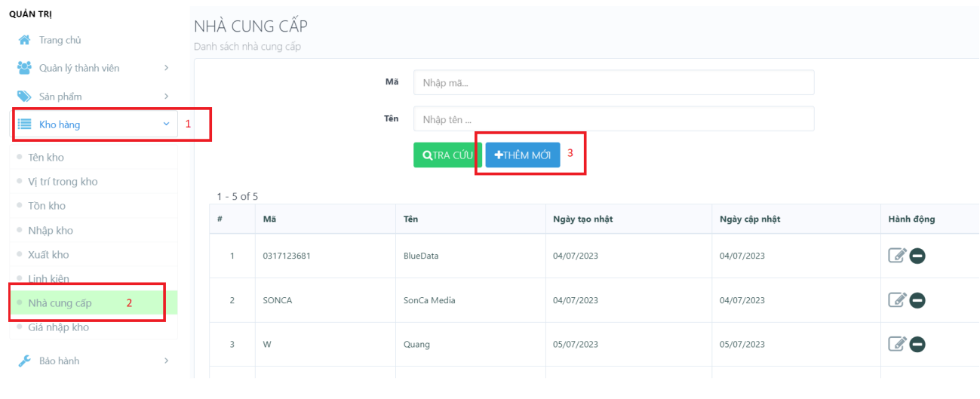Click the Mã column header

pos(269,219)
